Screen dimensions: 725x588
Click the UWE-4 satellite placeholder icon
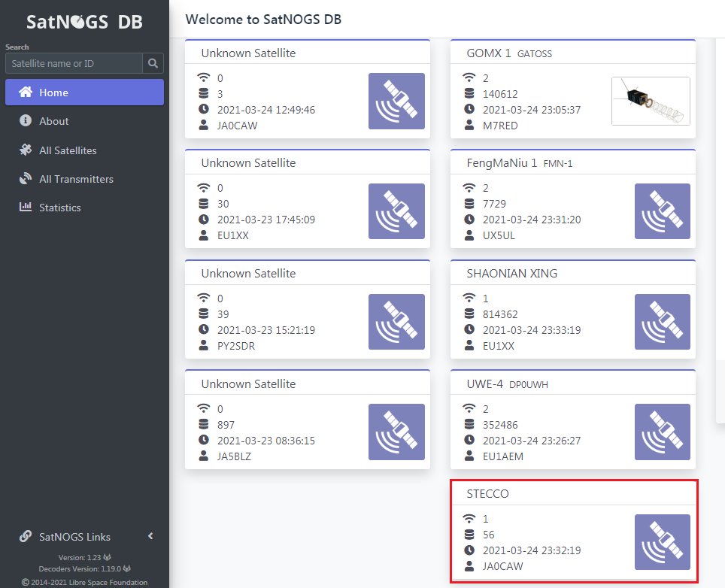pos(662,432)
